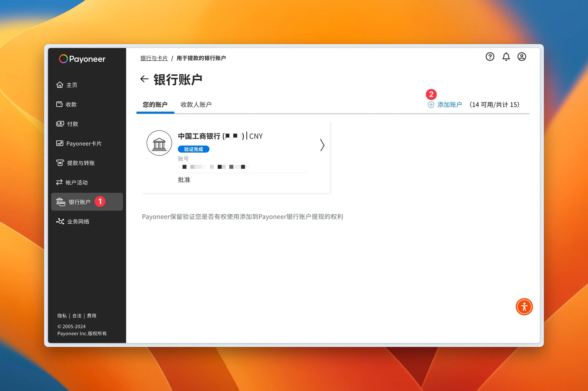Click 中国工商银行 account title
Viewport: 588px width, 391px height.
(199, 136)
